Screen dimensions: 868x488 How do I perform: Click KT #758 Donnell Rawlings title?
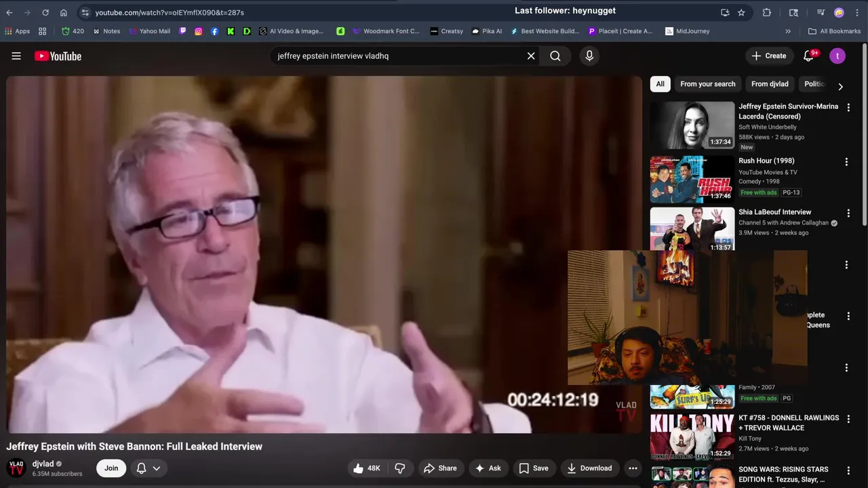(x=789, y=423)
